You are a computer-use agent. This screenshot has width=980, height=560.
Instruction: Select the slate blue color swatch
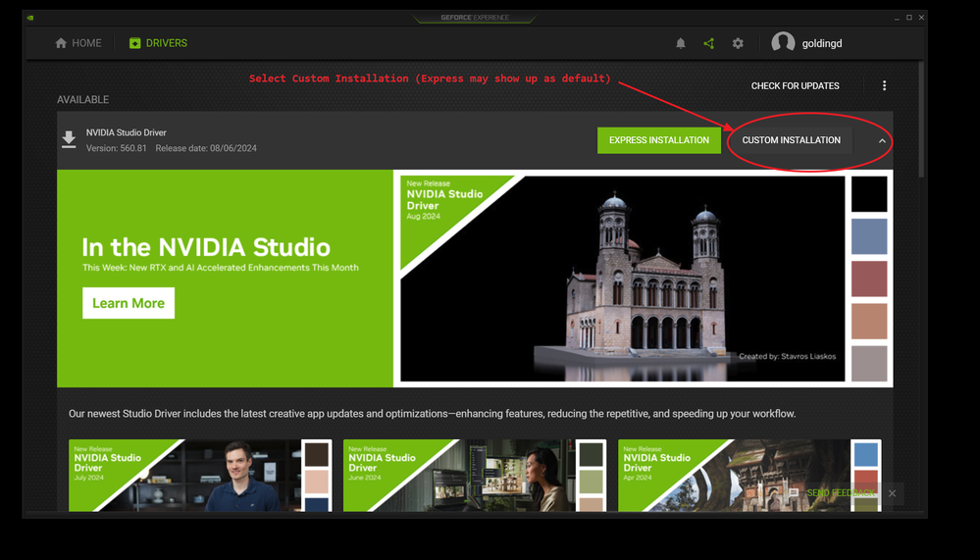coord(869,236)
